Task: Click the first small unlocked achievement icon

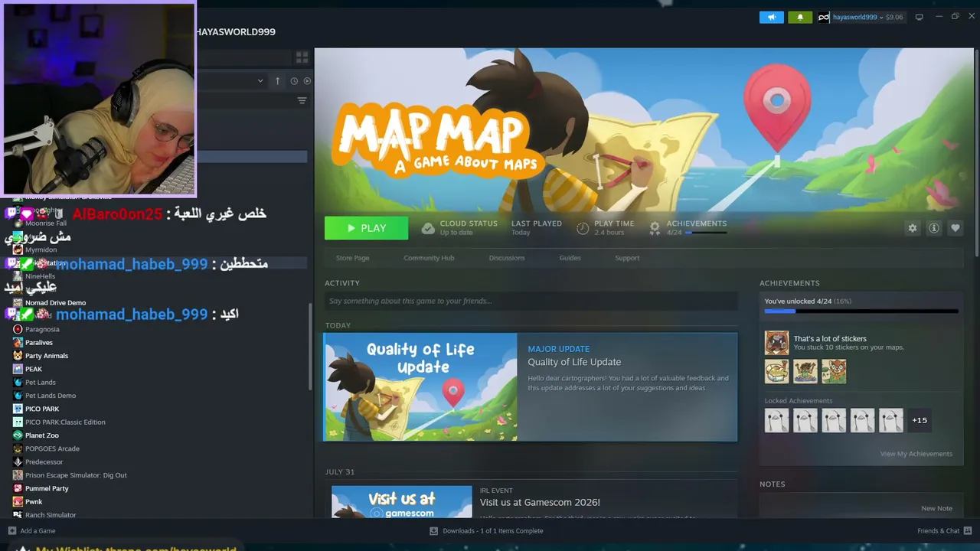Action: click(776, 371)
